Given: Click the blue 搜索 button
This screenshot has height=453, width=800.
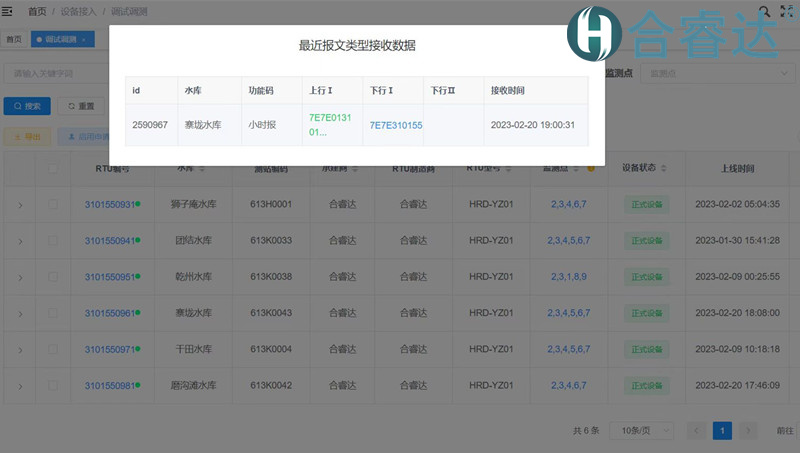Looking at the screenshot, I should point(27,106).
